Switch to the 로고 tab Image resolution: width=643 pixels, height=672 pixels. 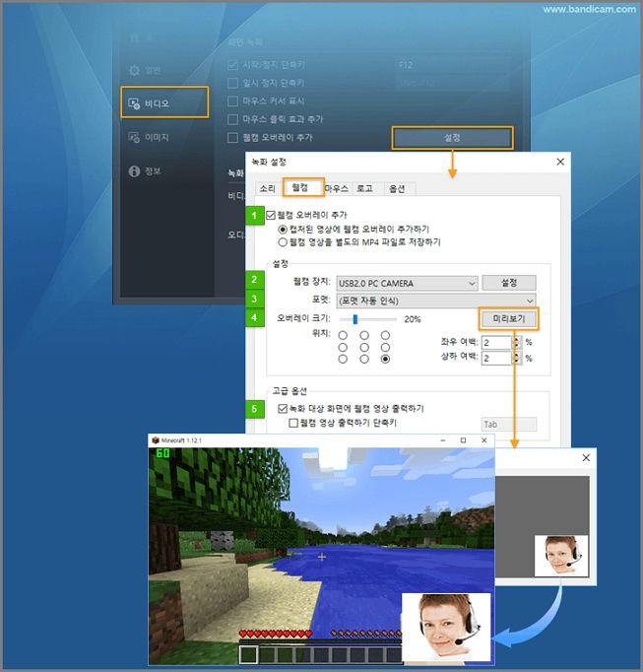click(365, 188)
